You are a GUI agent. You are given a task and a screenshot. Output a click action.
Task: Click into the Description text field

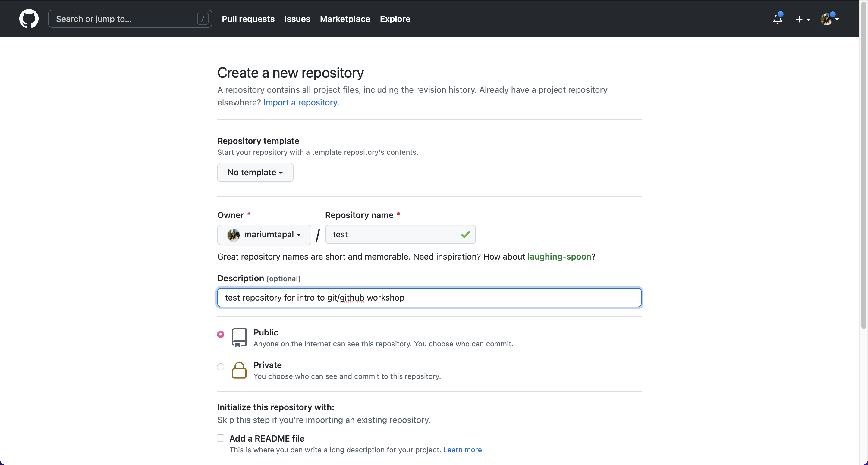[x=429, y=298]
